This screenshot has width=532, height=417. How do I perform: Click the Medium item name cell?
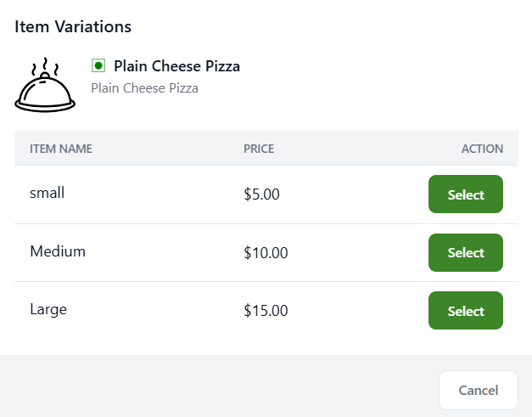pos(58,251)
